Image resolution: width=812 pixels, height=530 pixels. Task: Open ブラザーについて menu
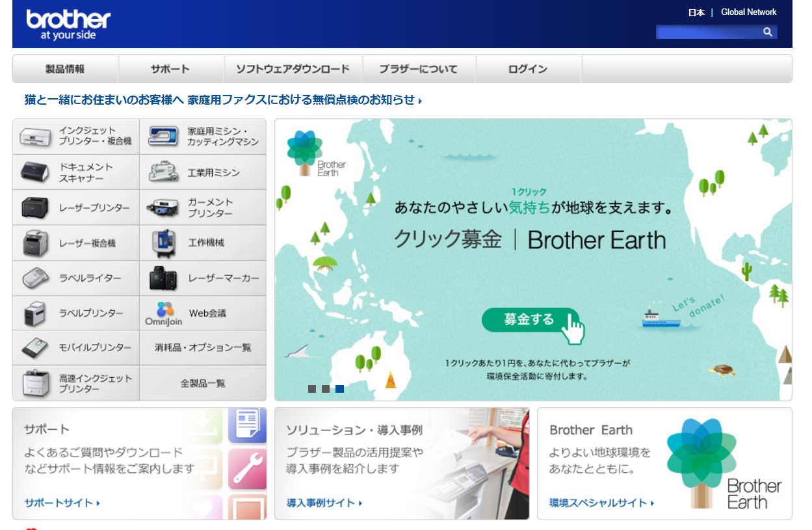419,69
